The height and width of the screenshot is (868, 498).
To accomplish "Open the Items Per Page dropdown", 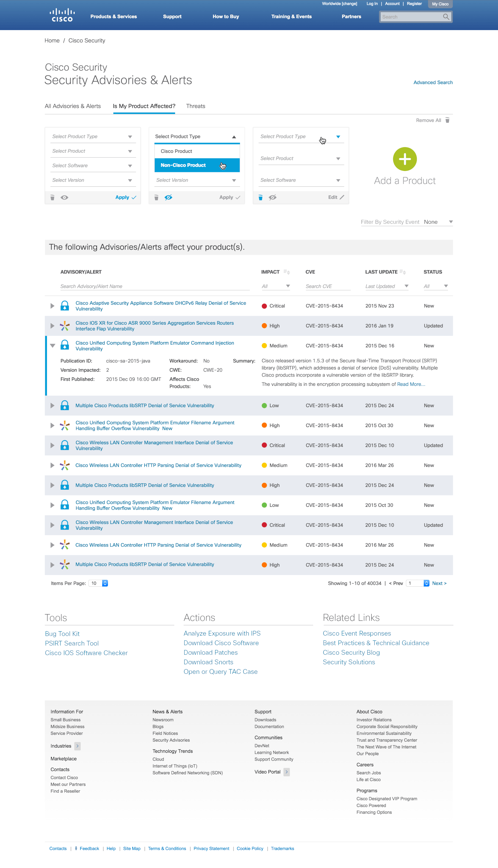I will 98,583.
